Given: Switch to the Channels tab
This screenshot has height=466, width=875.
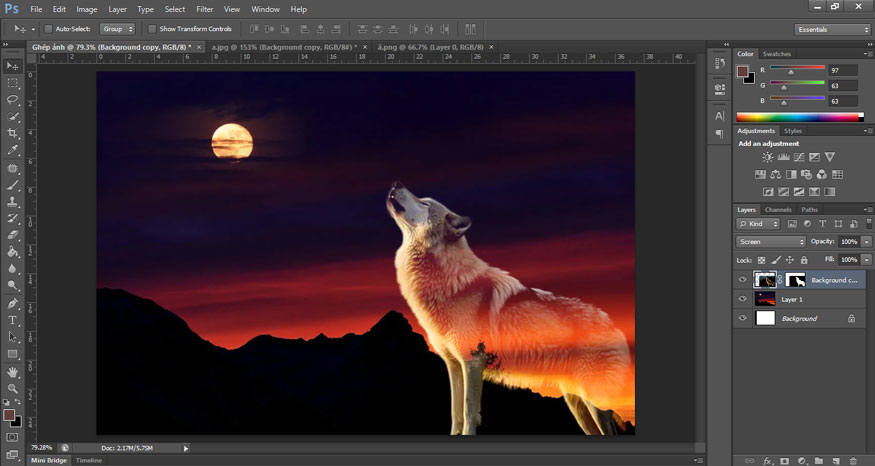Looking at the screenshot, I should (x=778, y=209).
